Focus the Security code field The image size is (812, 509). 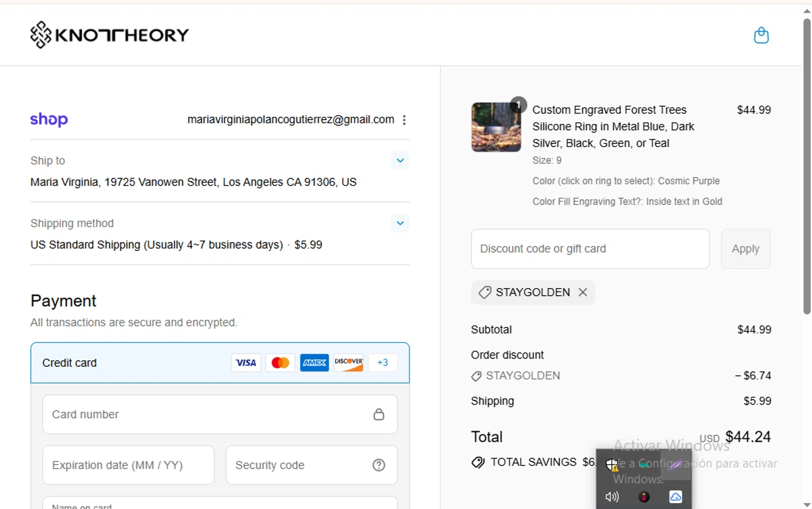click(x=312, y=465)
